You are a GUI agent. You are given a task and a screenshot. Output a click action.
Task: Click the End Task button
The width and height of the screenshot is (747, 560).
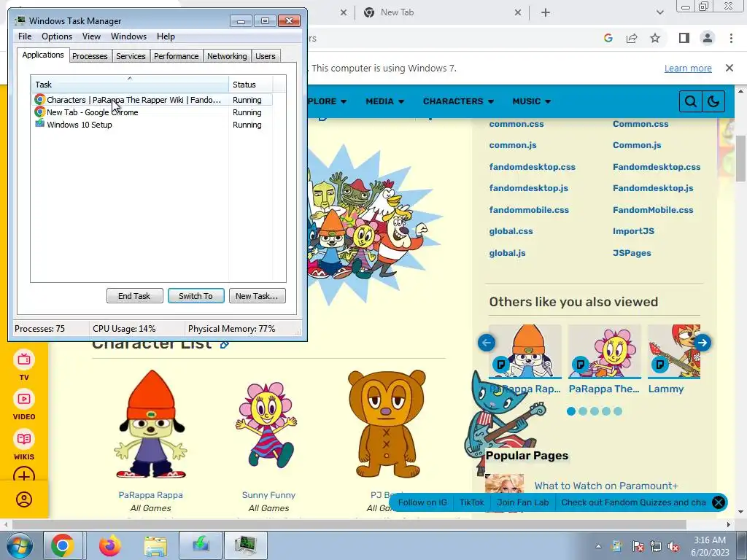click(134, 296)
